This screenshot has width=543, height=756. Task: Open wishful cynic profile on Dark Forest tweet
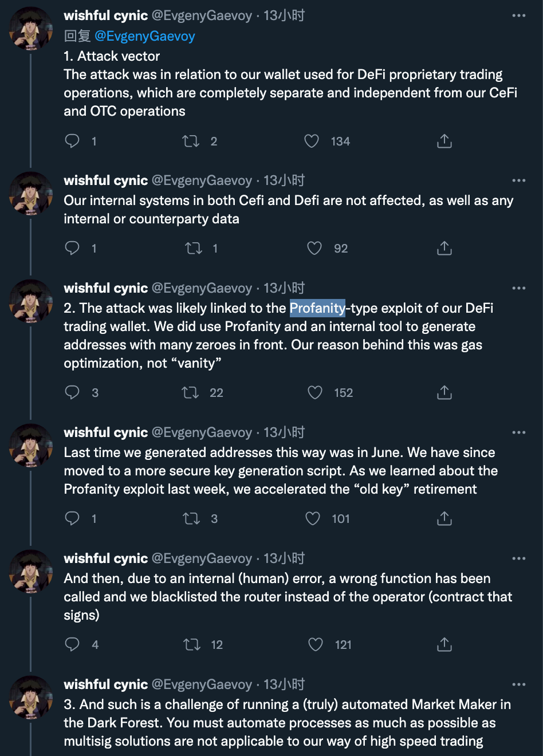106,684
